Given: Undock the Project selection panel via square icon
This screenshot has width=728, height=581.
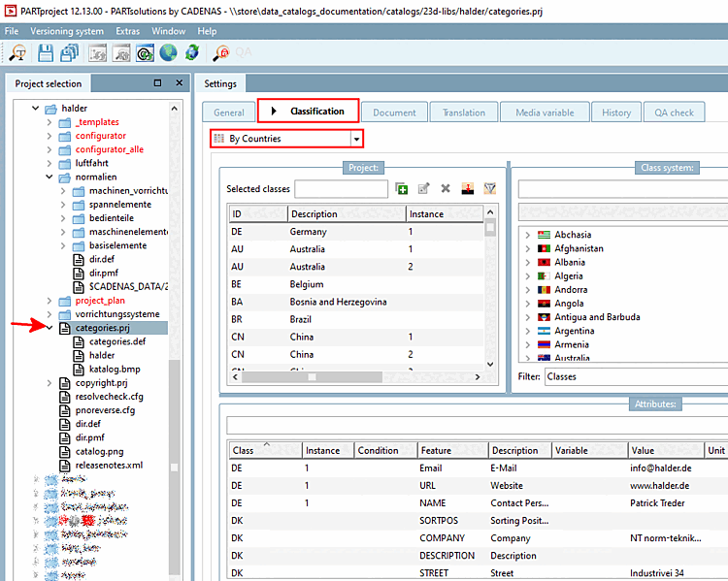Looking at the screenshot, I should tap(157, 83).
